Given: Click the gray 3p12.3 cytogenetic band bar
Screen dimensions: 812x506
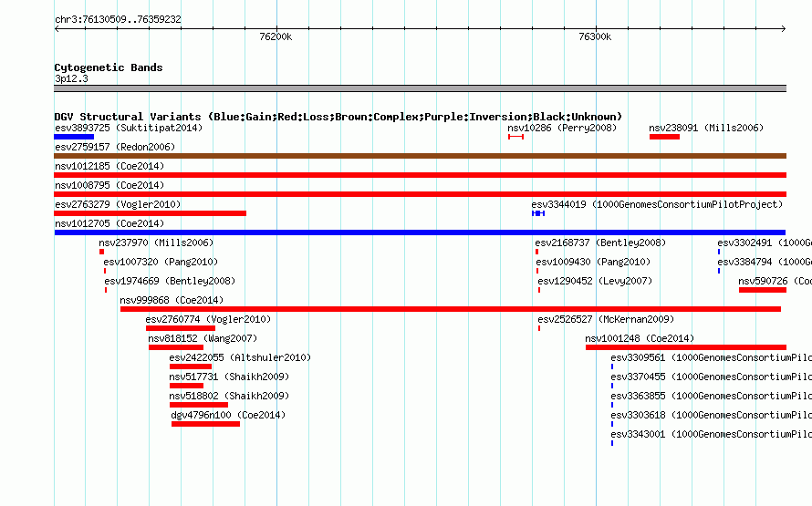Looking at the screenshot, I should point(420,88).
